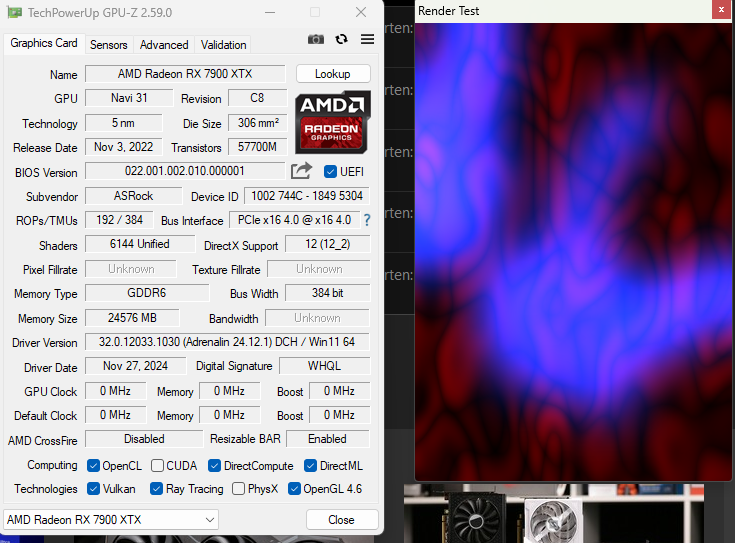Click the Memory Size 24576 MB value

click(x=132, y=318)
